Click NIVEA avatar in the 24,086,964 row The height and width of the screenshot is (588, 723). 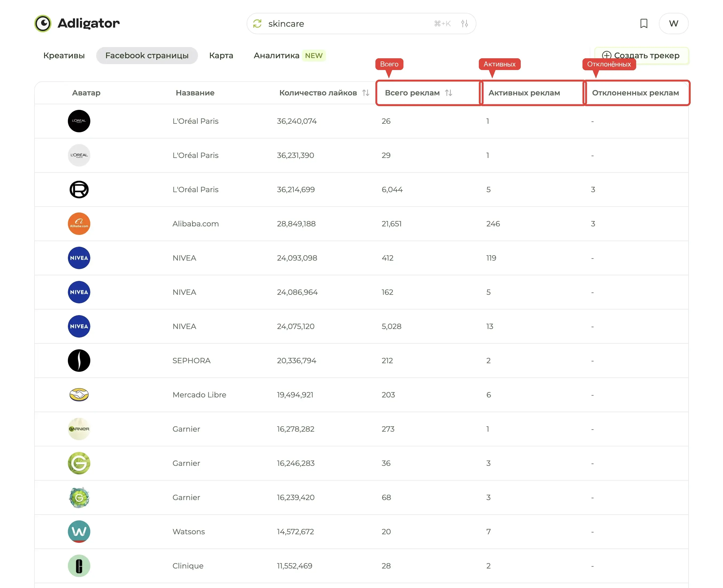pyautogui.click(x=79, y=292)
